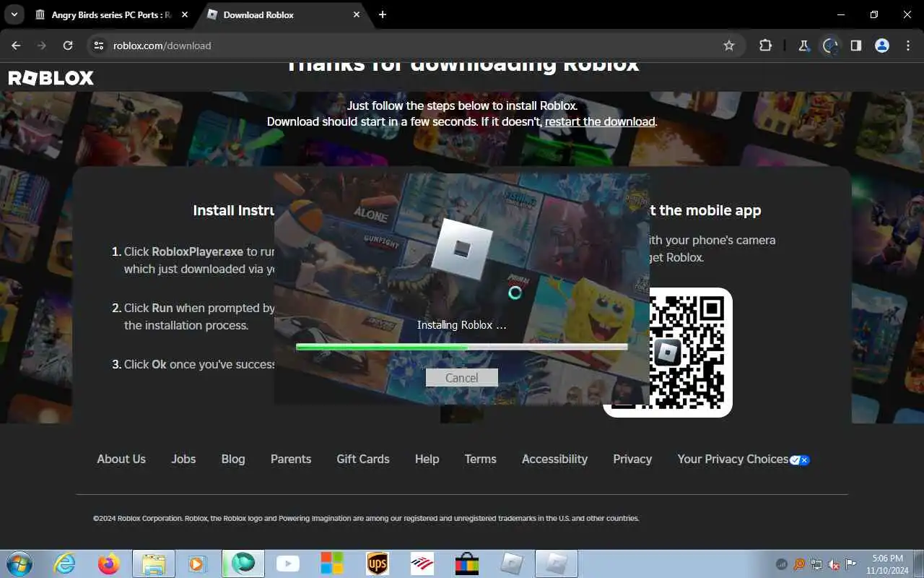Viewport: 924px width, 578px height.
Task: Click the restart the download link
Action: tap(600, 121)
